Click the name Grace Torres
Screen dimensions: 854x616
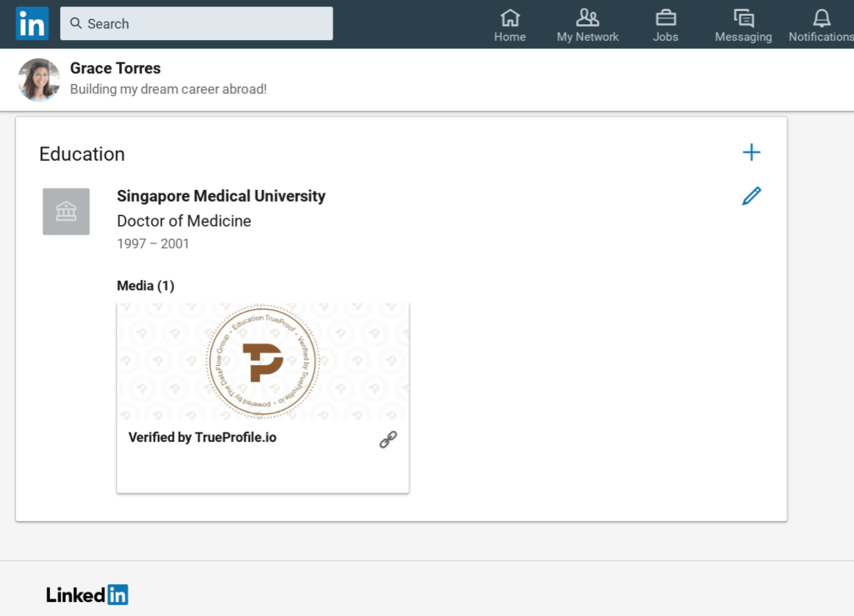pyautogui.click(x=115, y=68)
